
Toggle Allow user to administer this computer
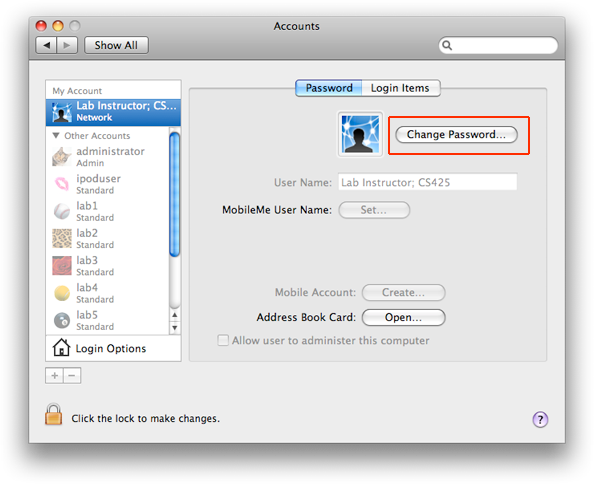223,340
